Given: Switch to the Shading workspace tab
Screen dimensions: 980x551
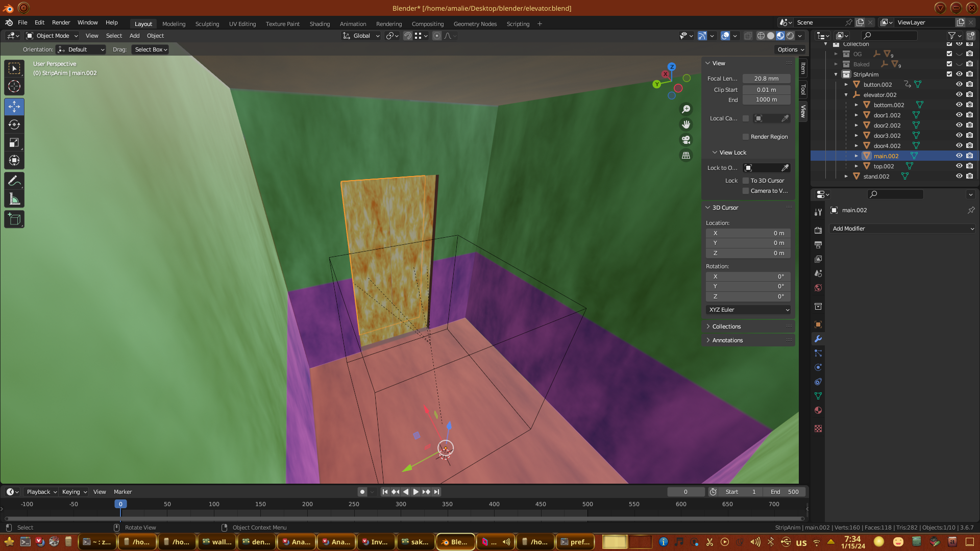Looking at the screenshot, I should [x=320, y=24].
